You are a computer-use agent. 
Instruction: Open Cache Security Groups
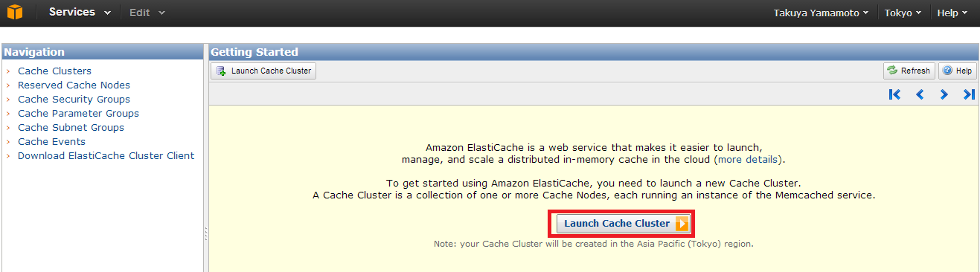(x=74, y=100)
